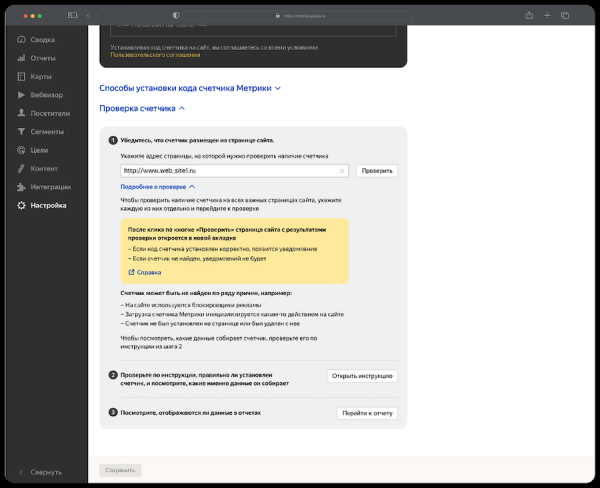This screenshot has height=488, width=600.
Task: Click Перейти к отчету button
Action: point(367,413)
